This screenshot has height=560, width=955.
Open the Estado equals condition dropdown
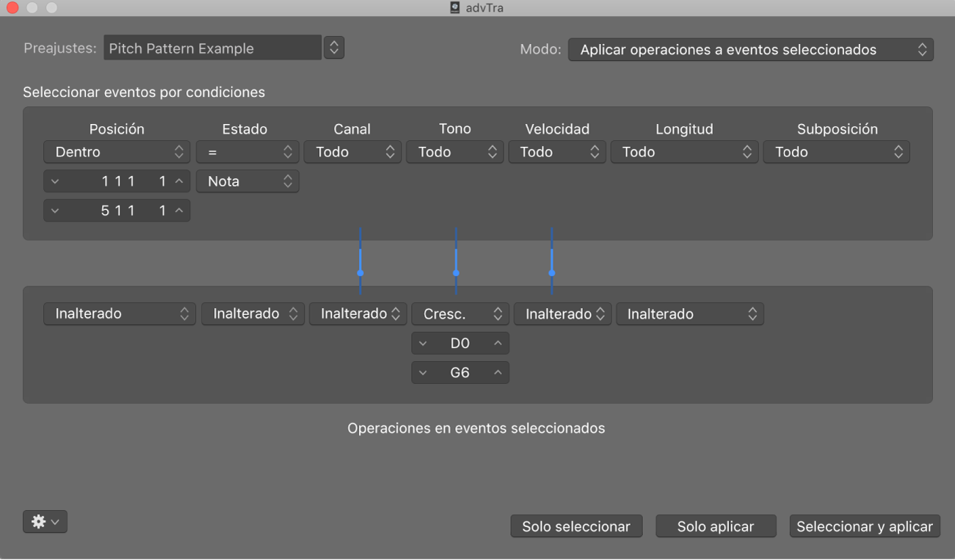pos(247,152)
